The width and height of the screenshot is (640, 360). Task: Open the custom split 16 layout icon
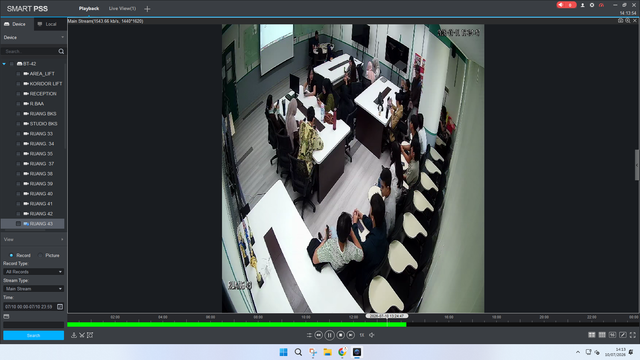click(612, 335)
